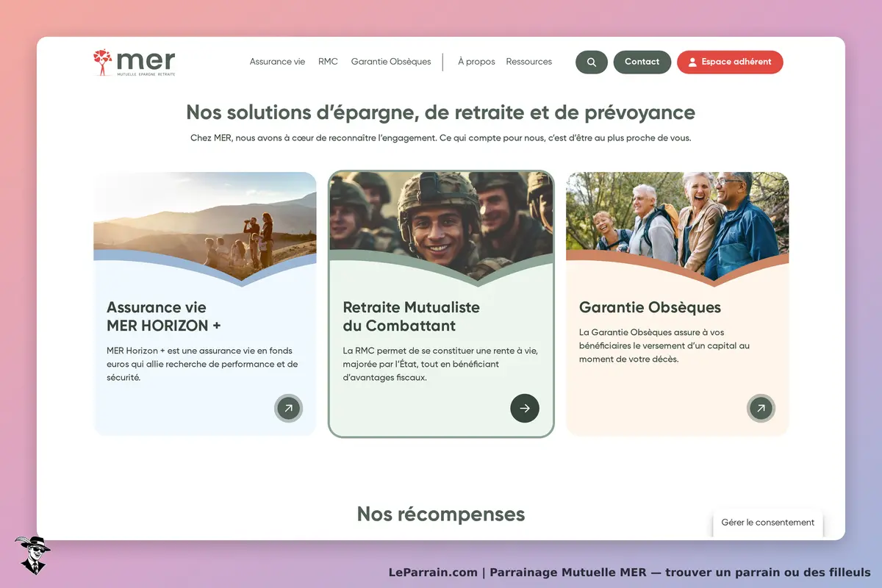The image size is (882, 588).
Task: Open the RMC menu item
Action: tap(328, 62)
